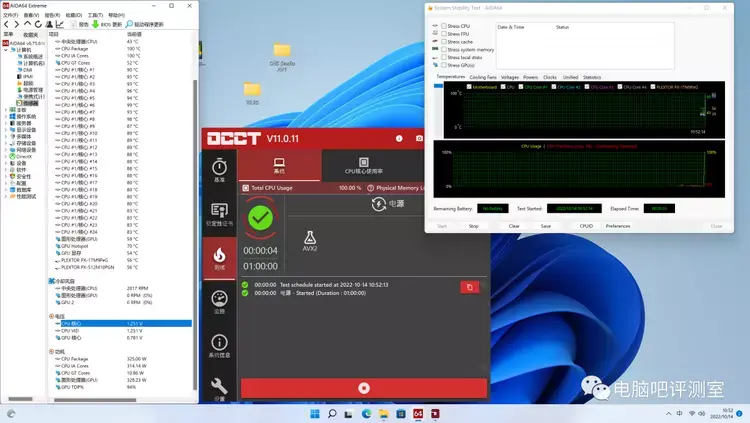Open File Explorer in the taskbar
750x423 pixels.
click(x=384, y=414)
